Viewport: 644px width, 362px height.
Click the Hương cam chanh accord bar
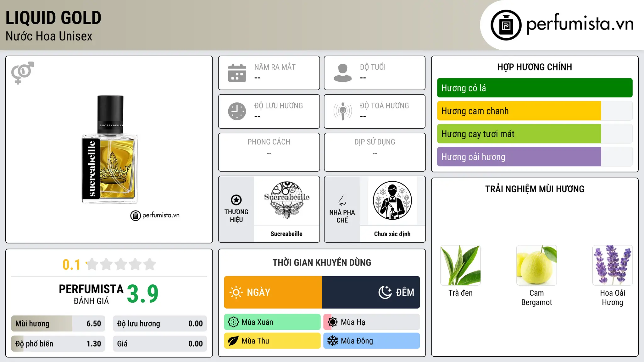click(535, 111)
